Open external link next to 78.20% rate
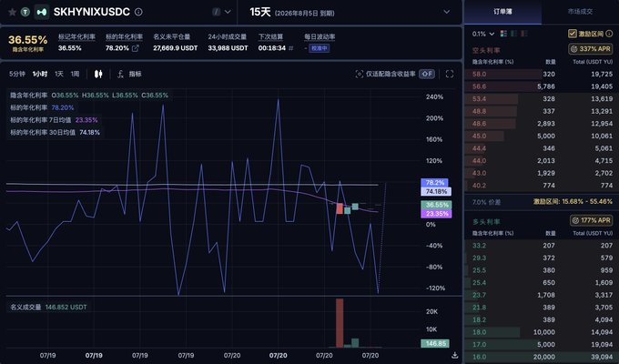619x364 pixels. (x=135, y=48)
